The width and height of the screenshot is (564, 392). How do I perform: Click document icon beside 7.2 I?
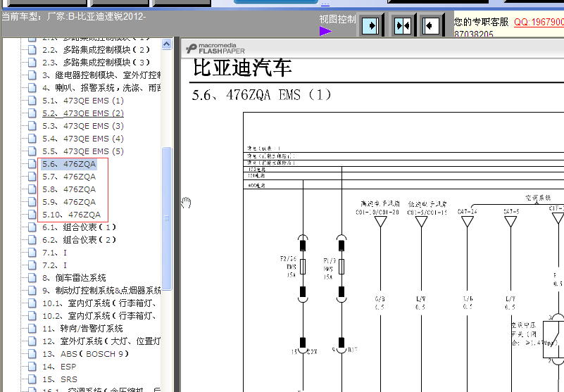pos(32,265)
